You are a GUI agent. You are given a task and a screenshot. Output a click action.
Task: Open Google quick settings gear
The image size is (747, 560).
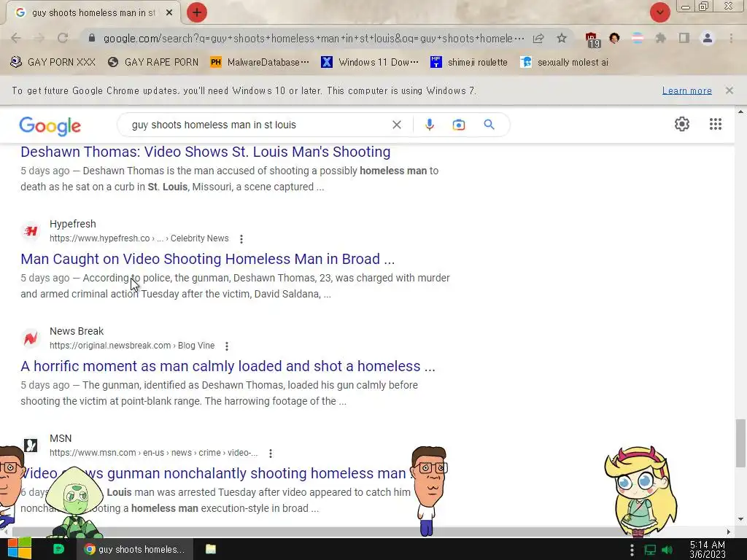(x=682, y=124)
